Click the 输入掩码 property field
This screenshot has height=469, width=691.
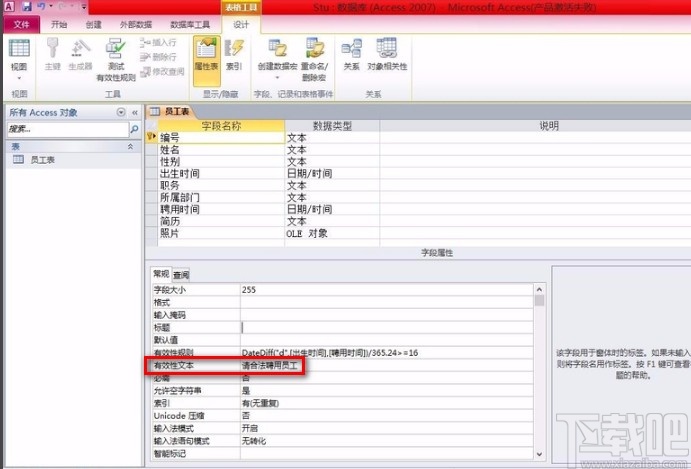[386, 315]
